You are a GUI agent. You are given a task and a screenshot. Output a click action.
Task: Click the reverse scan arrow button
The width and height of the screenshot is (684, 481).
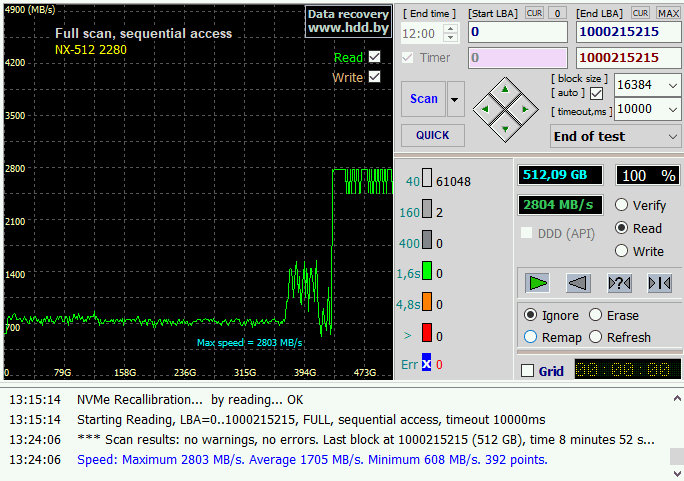pyautogui.click(x=578, y=283)
